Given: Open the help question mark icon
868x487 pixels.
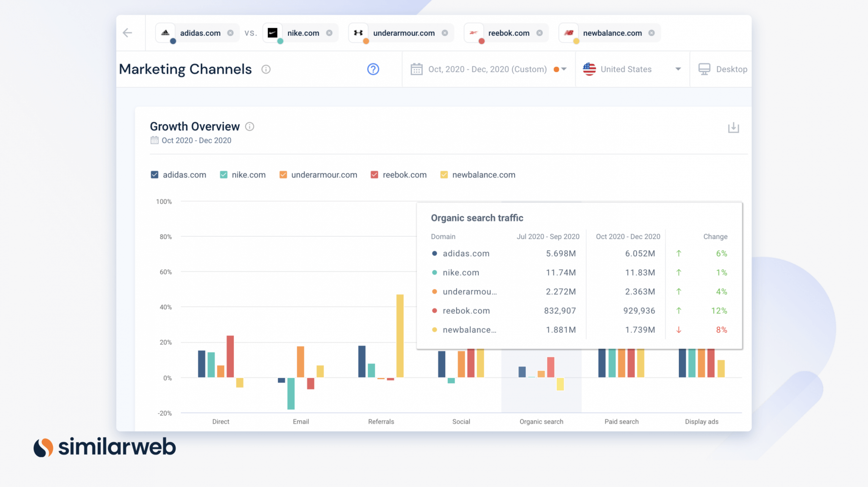Looking at the screenshot, I should tap(372, 69).
